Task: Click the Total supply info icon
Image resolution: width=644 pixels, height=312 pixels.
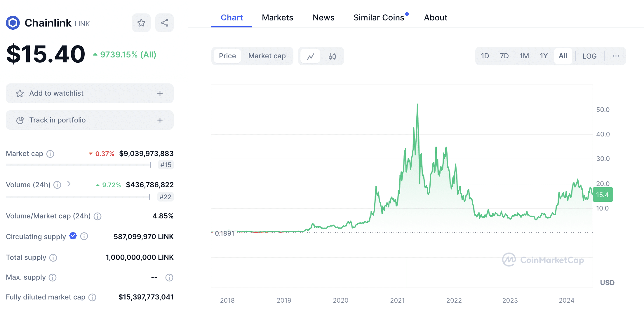Action: 53,257
